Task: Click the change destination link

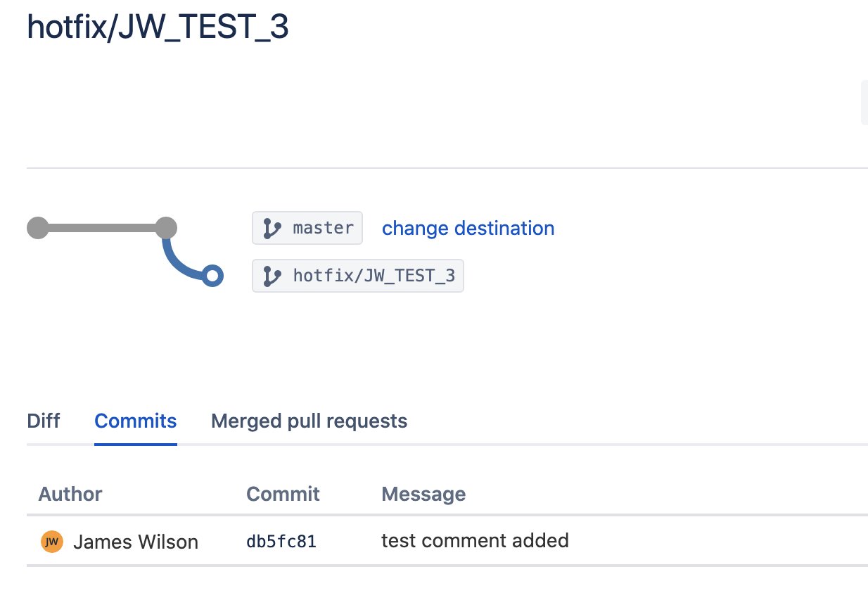Action: [468, 228]
